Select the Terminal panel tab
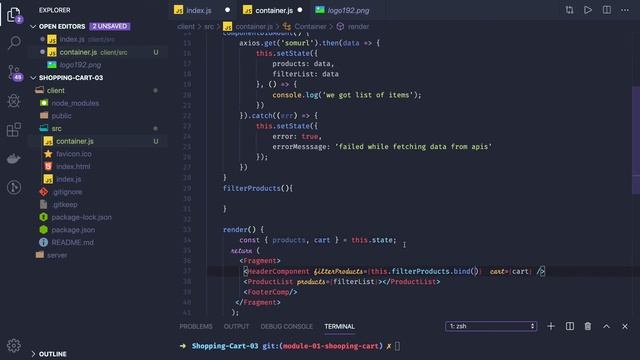640x360 pixels. click(x=340, y=327)
